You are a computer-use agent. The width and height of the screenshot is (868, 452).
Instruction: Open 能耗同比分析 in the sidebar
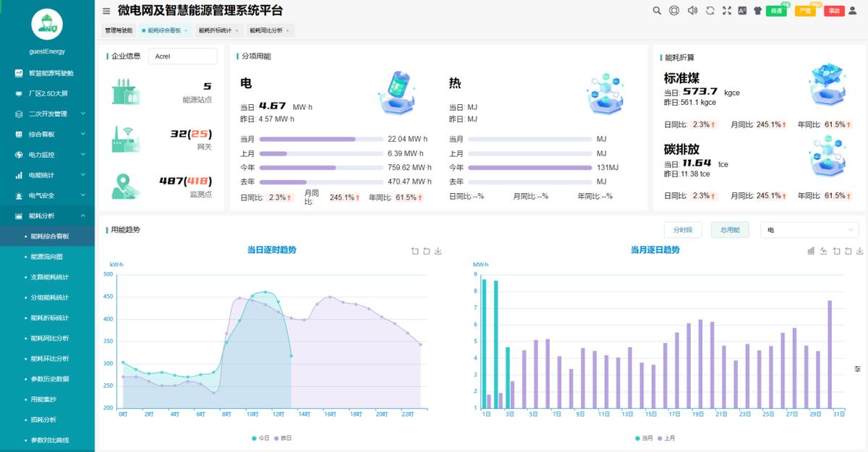(x=47, y=338)
